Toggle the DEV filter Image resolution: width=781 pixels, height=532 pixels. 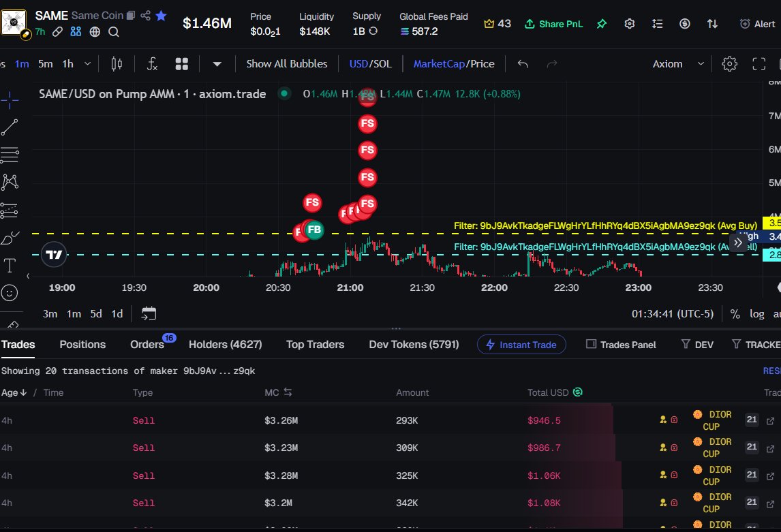tap(697, 345)
